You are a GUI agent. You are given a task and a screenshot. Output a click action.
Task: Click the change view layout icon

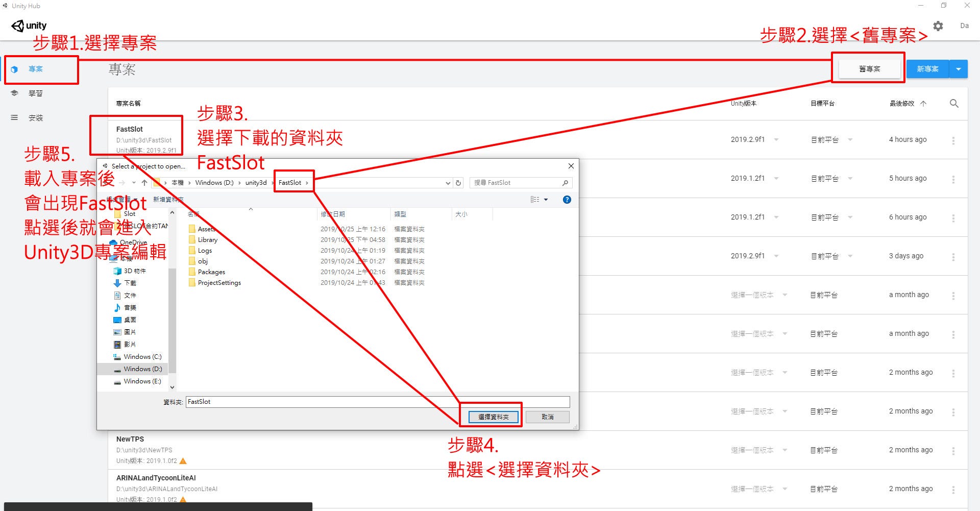(x=534, y=200)
